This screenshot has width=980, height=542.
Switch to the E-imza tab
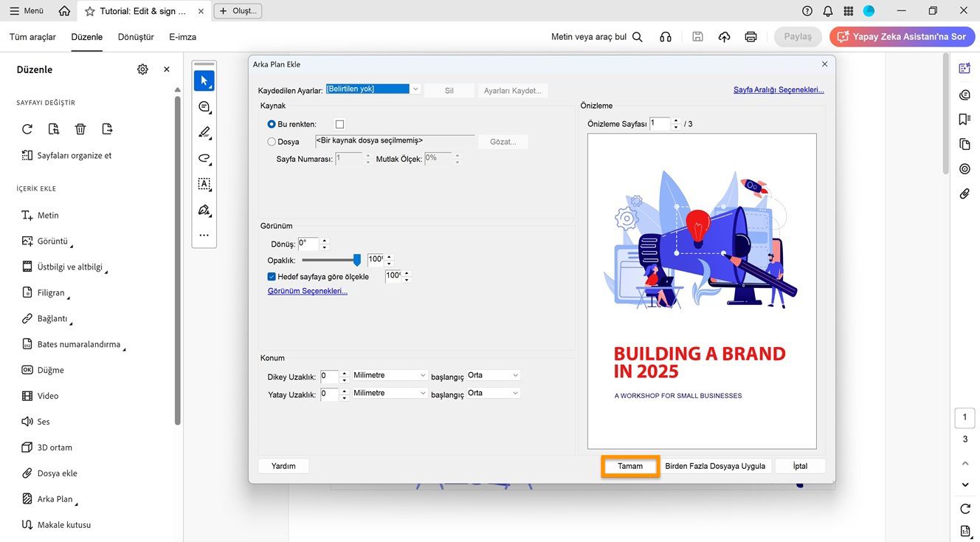coord(182,37)
